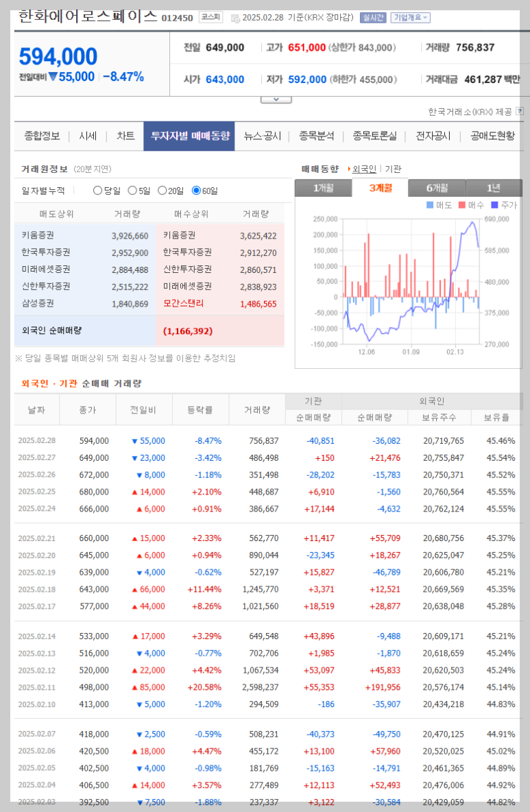Go to the 뉴스·공시 tab
Viewport: 530px width, 812px height.
(263, 136)
